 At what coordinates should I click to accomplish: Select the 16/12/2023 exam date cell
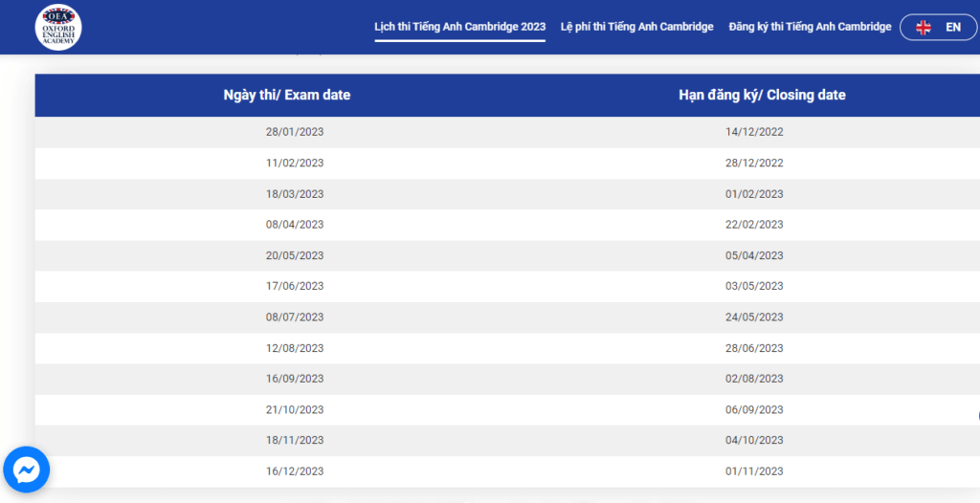[x=295, y=471]
